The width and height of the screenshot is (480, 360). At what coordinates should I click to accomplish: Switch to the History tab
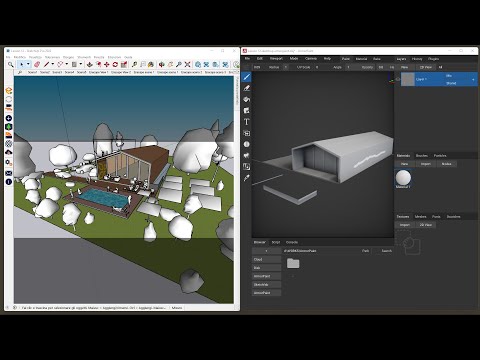pos(417,59)
